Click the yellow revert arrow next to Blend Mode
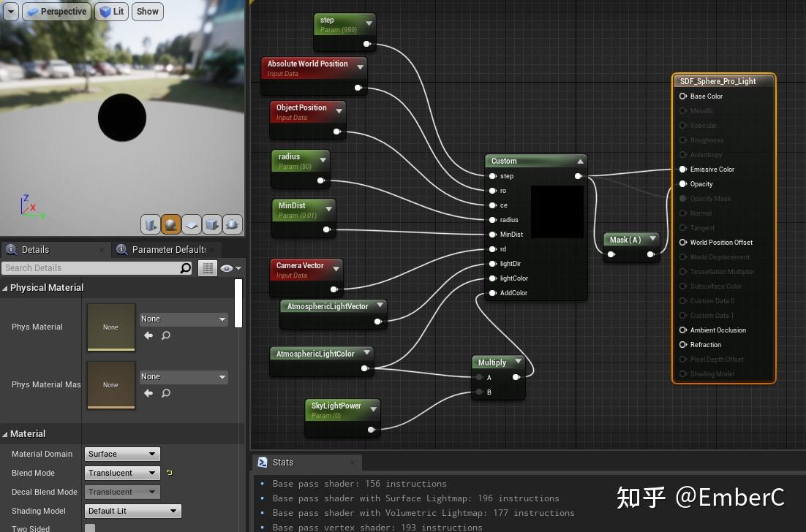Image resolution: width=806 pixels, height=532 pixels. (168, 474)
